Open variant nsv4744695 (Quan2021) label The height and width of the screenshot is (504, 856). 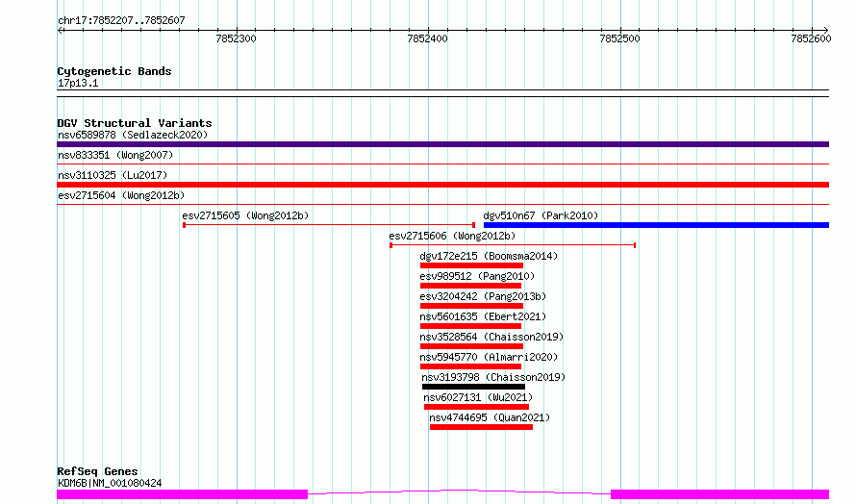[490, 417]
